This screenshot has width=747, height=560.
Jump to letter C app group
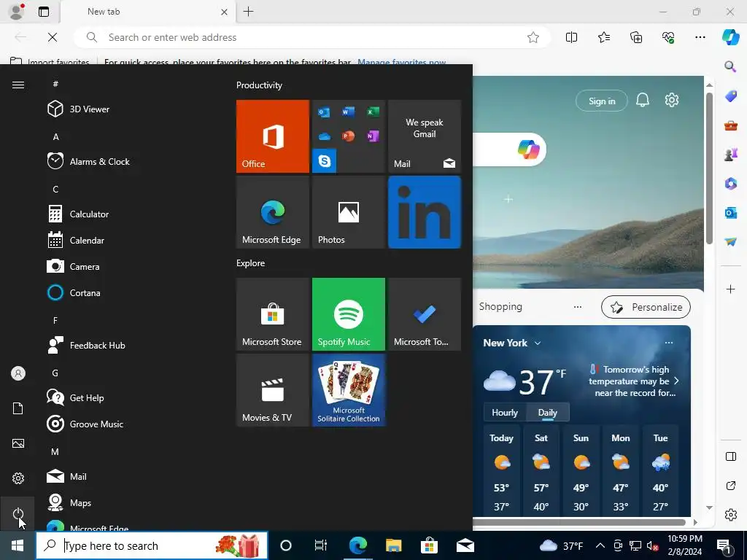[55, 189]
